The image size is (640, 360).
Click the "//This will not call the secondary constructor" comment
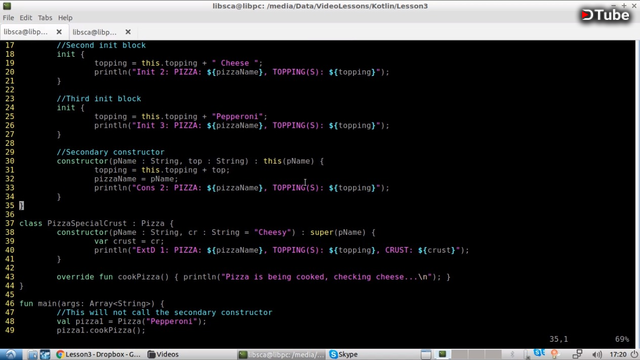(164, 313)
